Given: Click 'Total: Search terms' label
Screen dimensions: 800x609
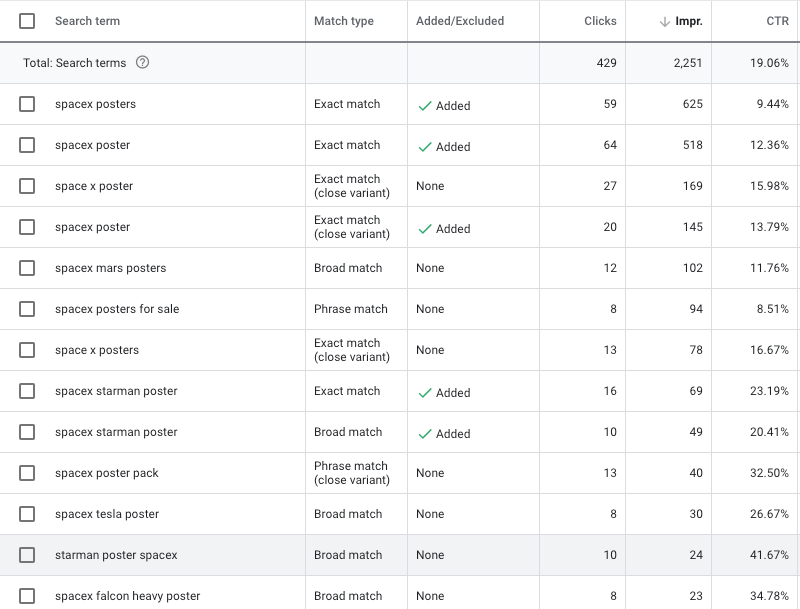Looking at the screenshot, I should 74,63.
